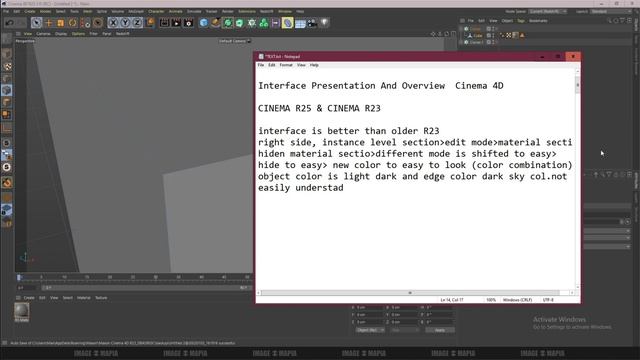Viewport: 640px width, 360px height.
Task: Open the Layout dropdown
Action: click(610, 11)
